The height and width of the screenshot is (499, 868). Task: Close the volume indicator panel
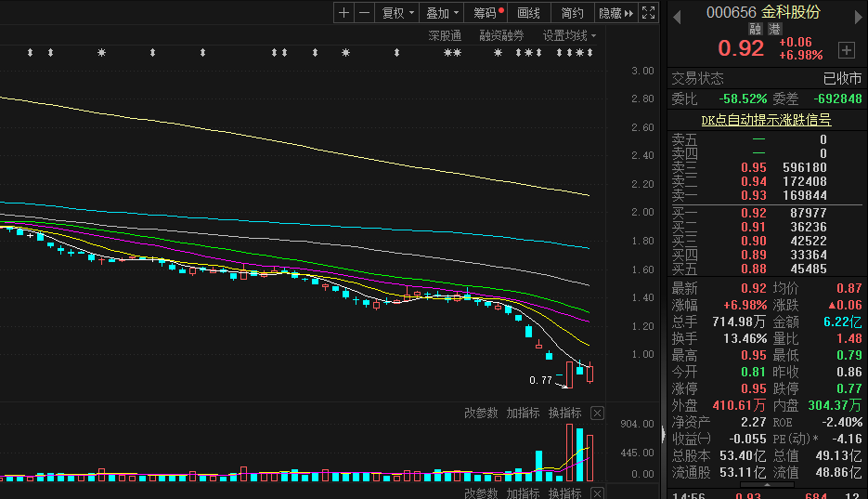pyautogui.click(x=597, y=414)
